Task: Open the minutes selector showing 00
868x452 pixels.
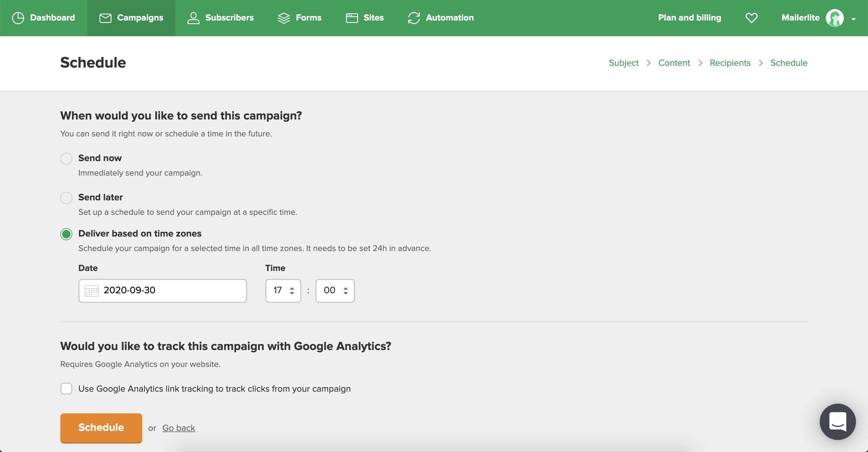Action: coord(335,291)
